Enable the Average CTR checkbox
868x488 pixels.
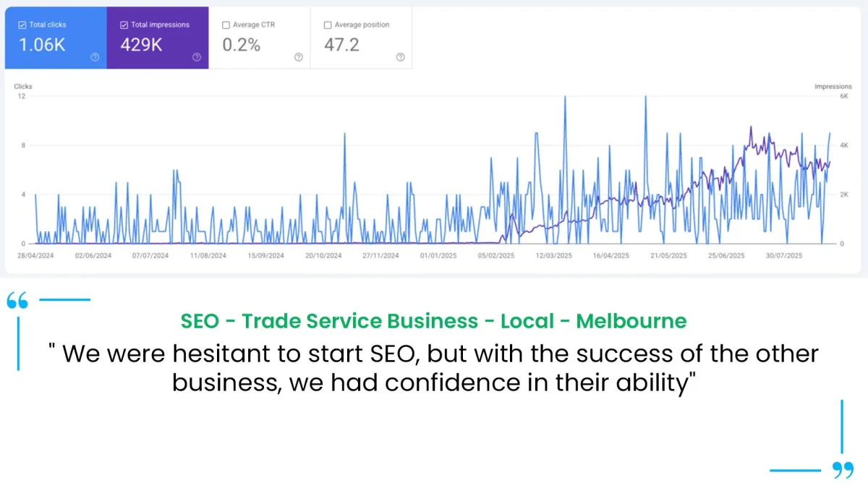(x=226, y=25)
